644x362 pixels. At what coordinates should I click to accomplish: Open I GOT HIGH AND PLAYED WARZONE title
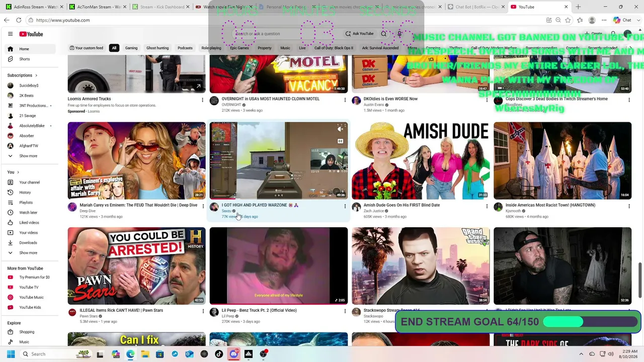click(260, 205)
